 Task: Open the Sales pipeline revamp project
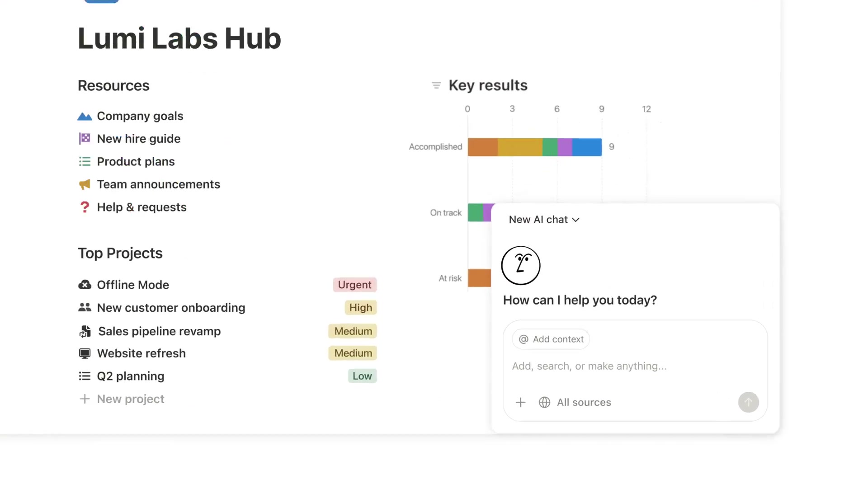pos(159,331)
